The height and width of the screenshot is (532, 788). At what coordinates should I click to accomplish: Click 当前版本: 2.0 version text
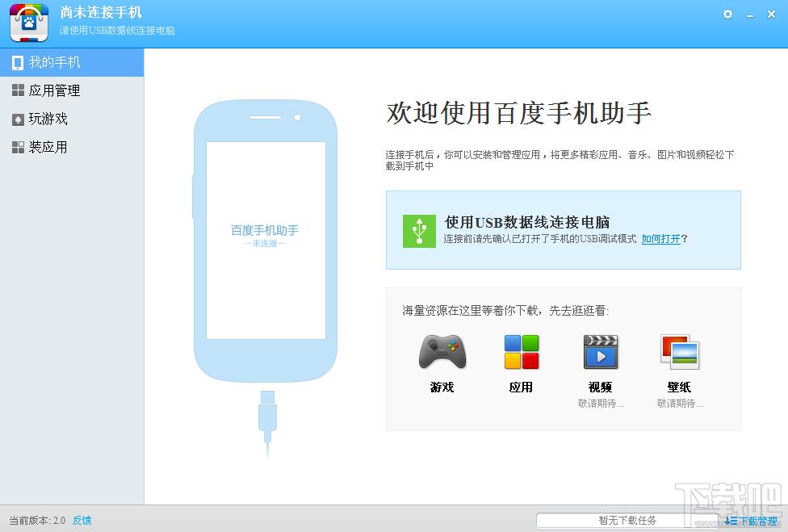point(37,521)
